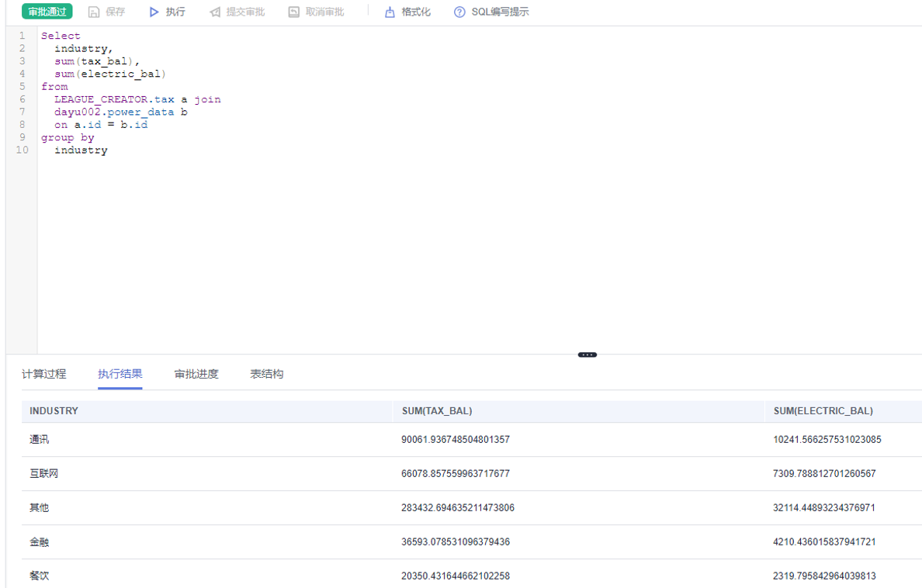
Task: Format SQL using 格式化 label
Action: tap(416, 12)
